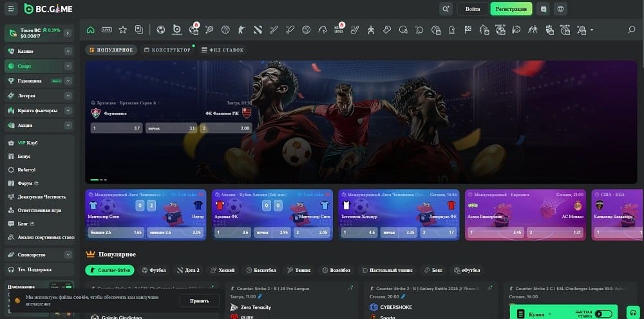Screen dimensions: 644x319
Task: Expand the Акции sidebar section
Action: 68,126
